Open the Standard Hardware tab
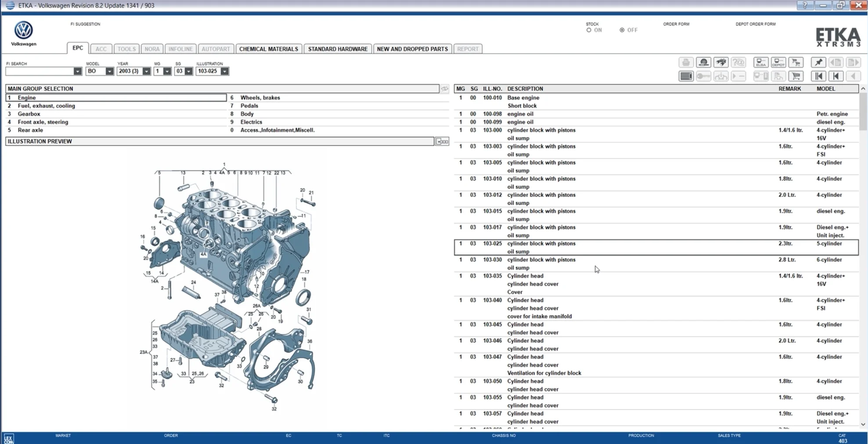The image size is (868, 444). pyautogui.click(x=337, y=49)
